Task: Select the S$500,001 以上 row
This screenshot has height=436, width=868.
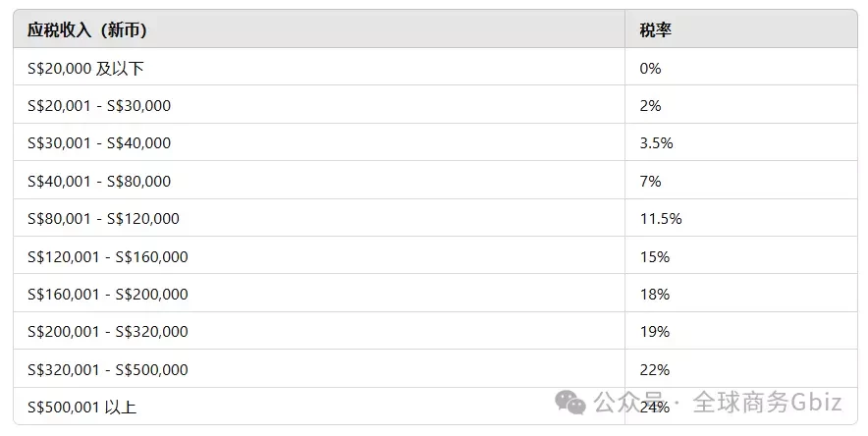Action: point(436,407)
